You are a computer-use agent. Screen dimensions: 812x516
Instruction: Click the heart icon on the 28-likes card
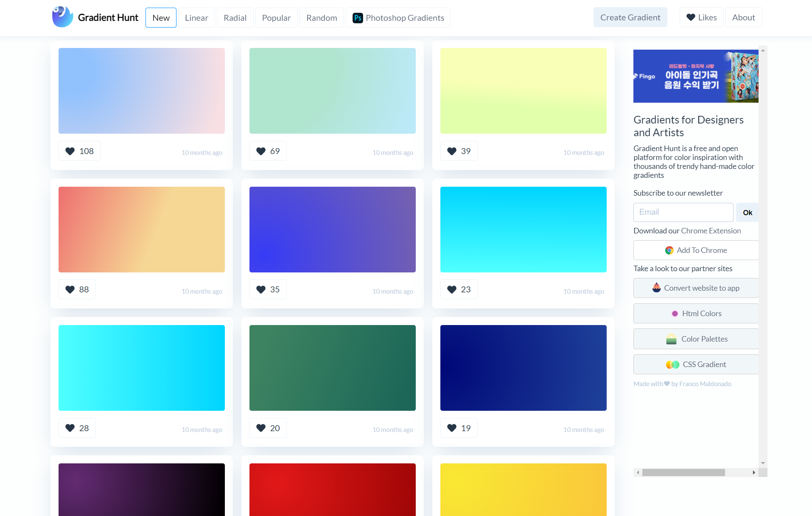point(70,428)
